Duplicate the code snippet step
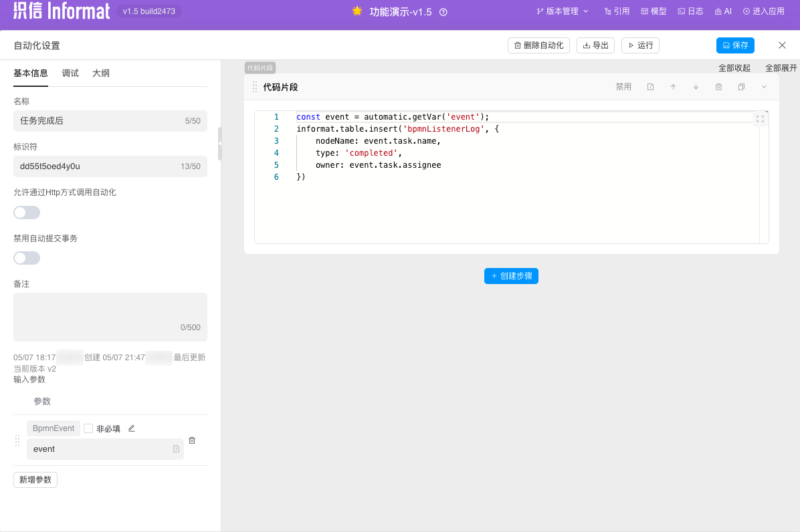800x532 pixels. (741, 87)
